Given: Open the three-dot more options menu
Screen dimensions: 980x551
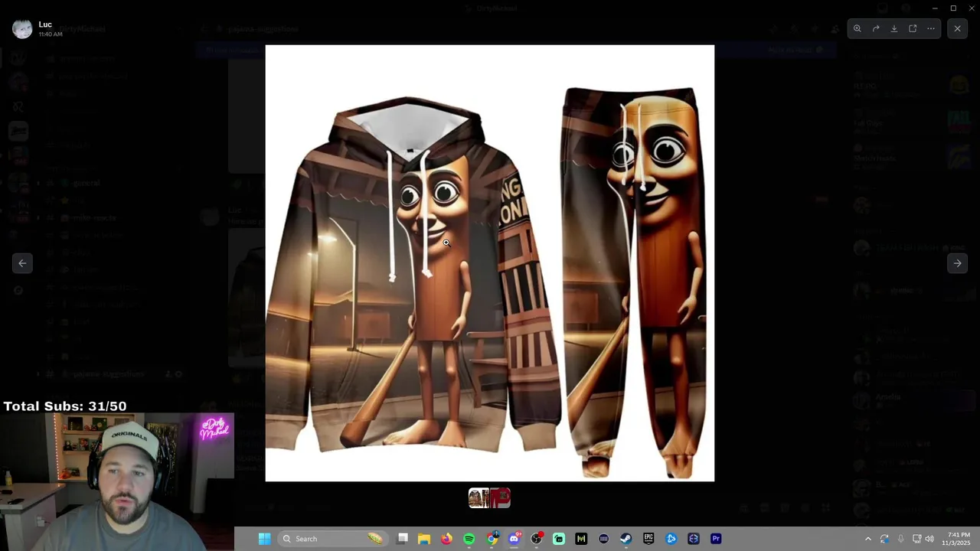Looking at the screenshot, I should (931, 28).
